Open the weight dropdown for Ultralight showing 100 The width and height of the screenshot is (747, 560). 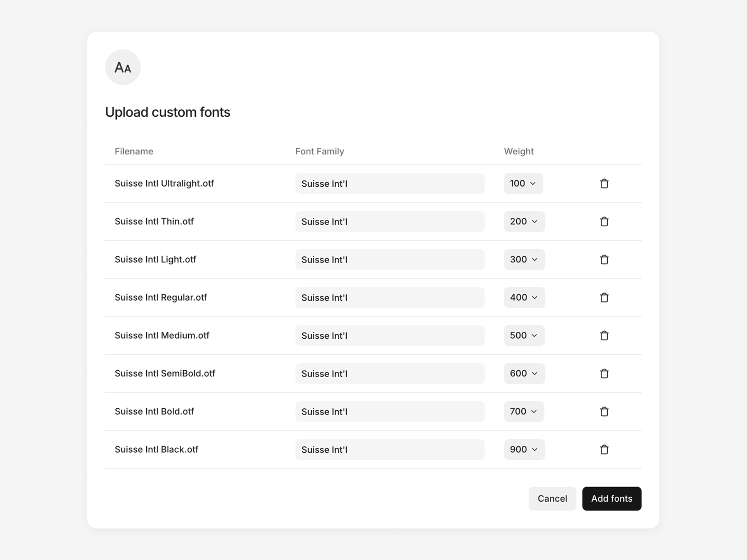(x=523, y=183)
